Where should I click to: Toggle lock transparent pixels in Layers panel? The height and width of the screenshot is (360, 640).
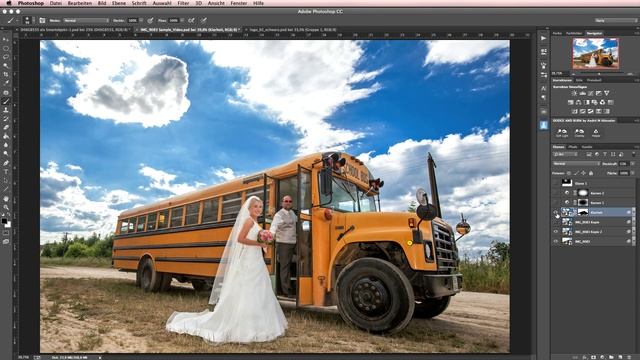pos(569,173)
